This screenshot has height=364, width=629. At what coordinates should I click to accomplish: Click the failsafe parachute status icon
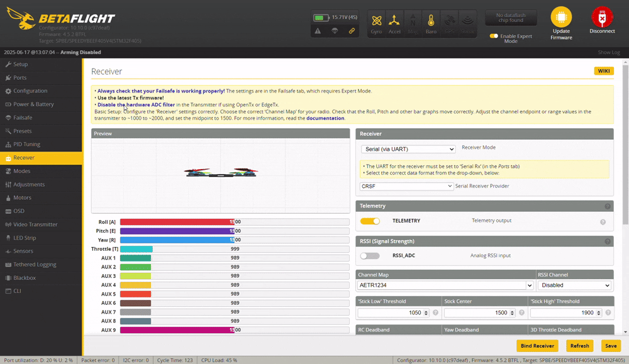tap(335, 31)
